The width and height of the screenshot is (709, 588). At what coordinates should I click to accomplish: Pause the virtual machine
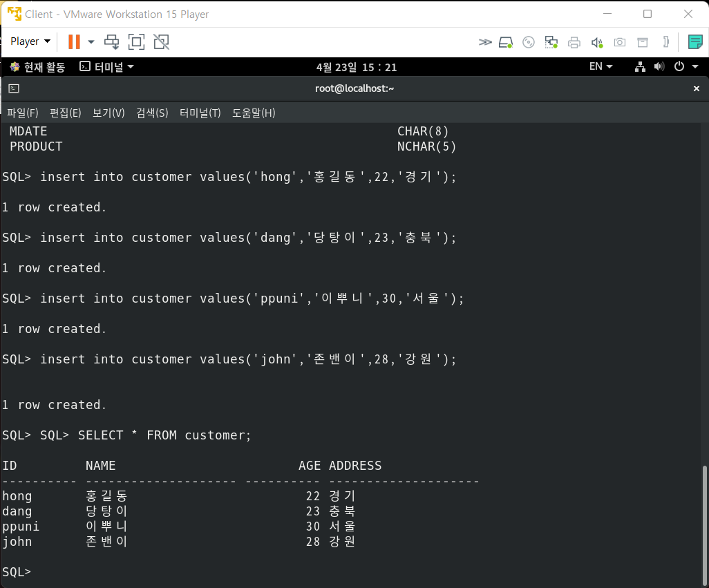(74, 41)
